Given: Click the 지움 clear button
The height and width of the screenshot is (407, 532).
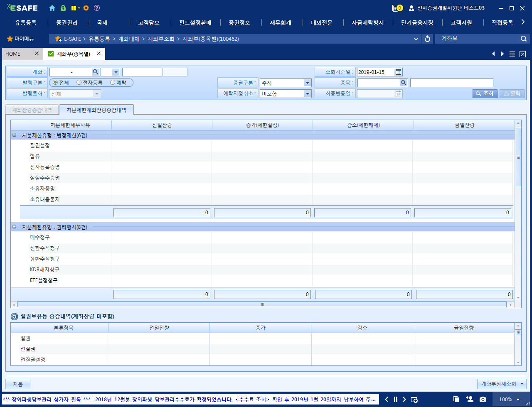Looking at the screenshot, I should 18,384.
